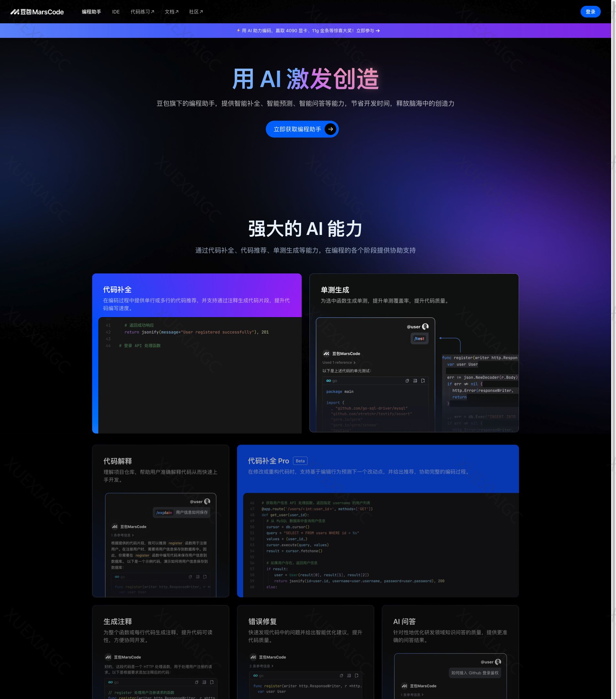Click the /test command chip
Viewport: 616px width, 699px height.
point(419,338)
